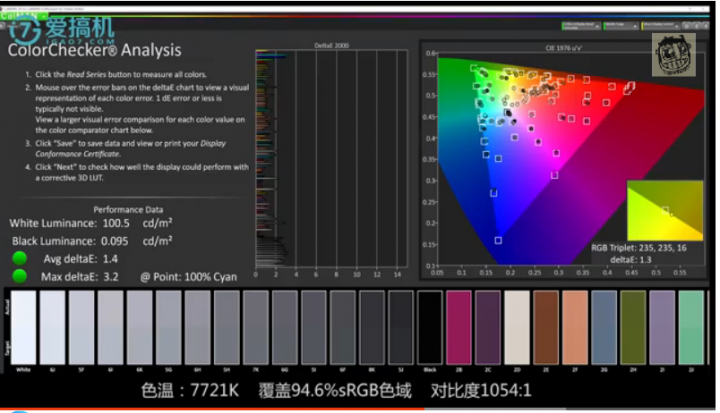Click the DeltaE 2000 chart title
This screenshot has height=413, width=720.
pos(331,45)
